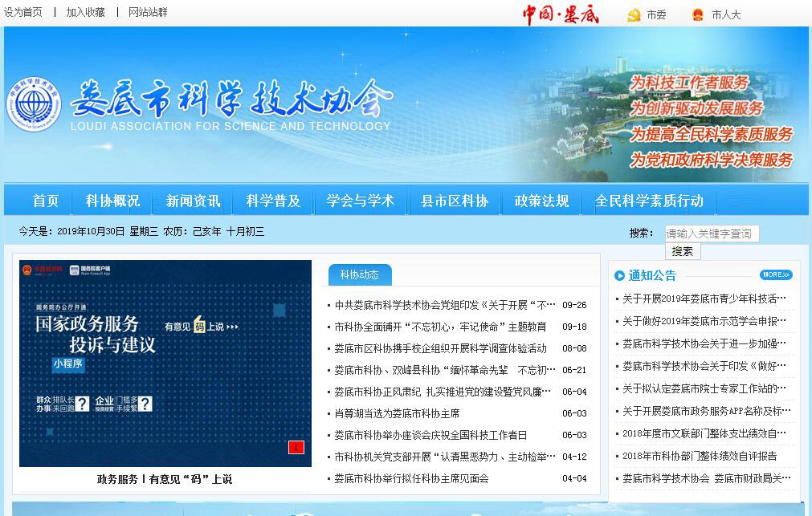Open 全民科学素质行动 menu item
This screenshot has width=812, height=516.
point(648,201)
